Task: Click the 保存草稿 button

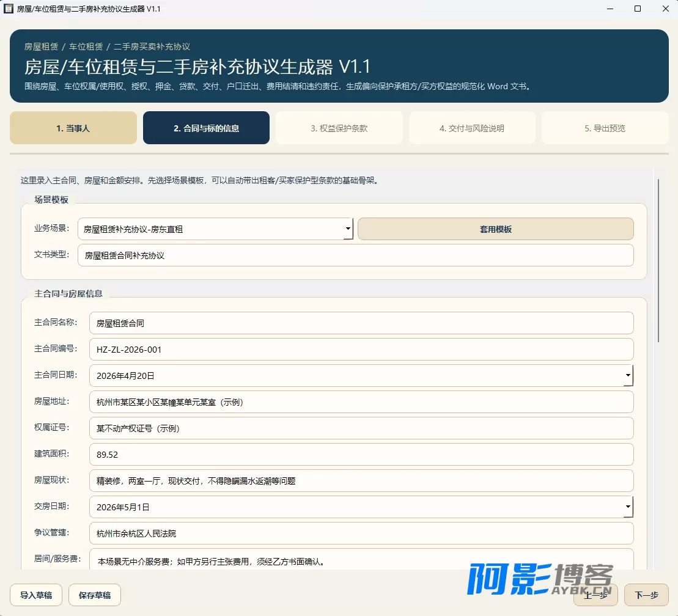Action: click(94, 595)
